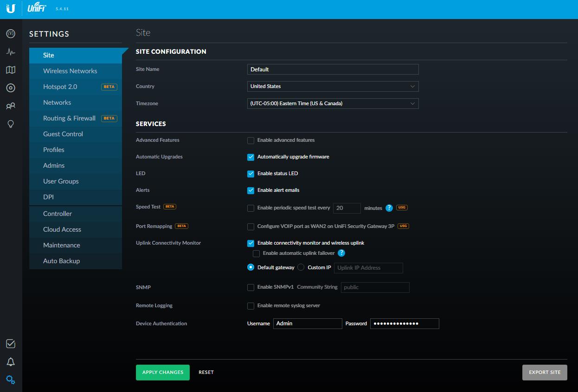The width and height of the screenshot is (578, 392).
Task: Disable the Enable status LED checkbox
Action: point(250,174)
